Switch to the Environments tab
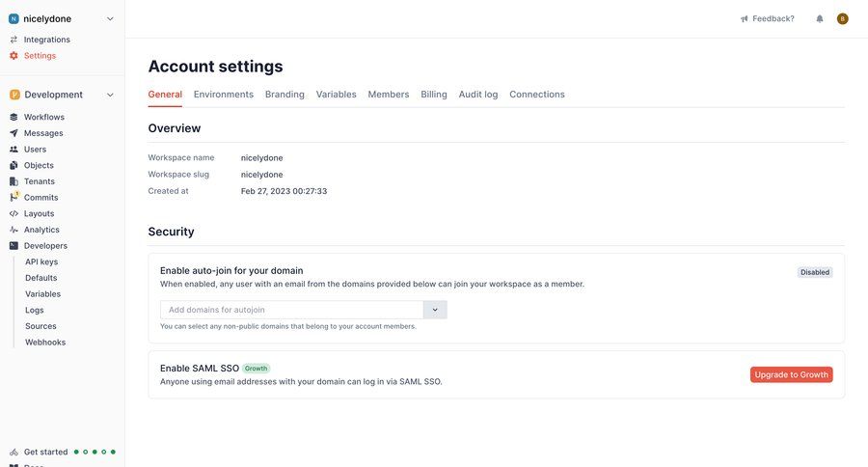This screenshot has height=467, width=868. click(224, 95)
